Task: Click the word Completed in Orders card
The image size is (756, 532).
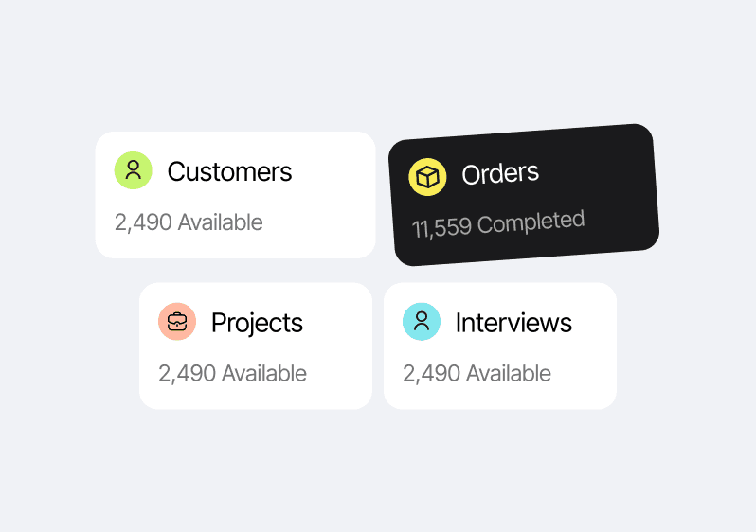Action: coord(531,222)
